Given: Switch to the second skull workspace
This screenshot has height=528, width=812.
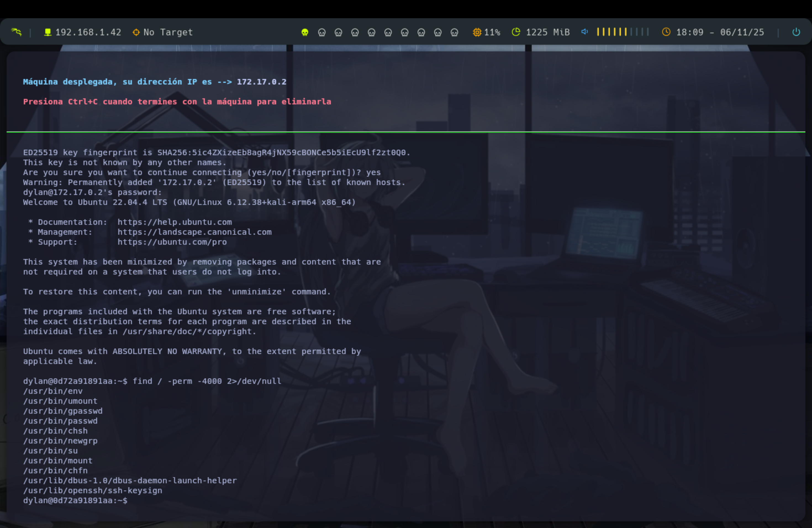Looking at the screenshot, I should (322, 32).
